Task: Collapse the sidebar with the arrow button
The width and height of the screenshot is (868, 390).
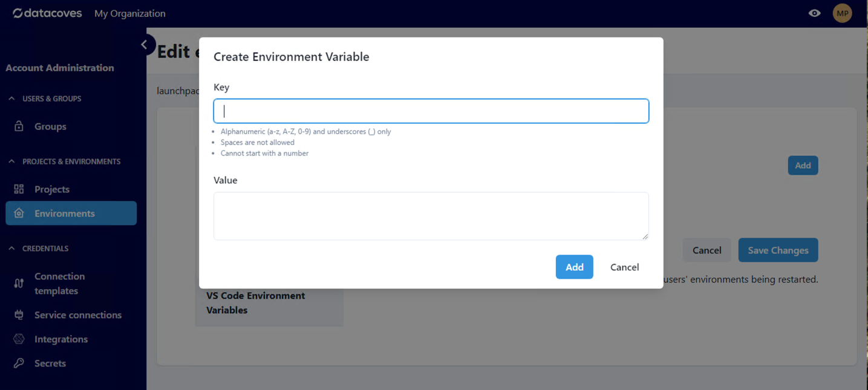Action: (144, 45)
